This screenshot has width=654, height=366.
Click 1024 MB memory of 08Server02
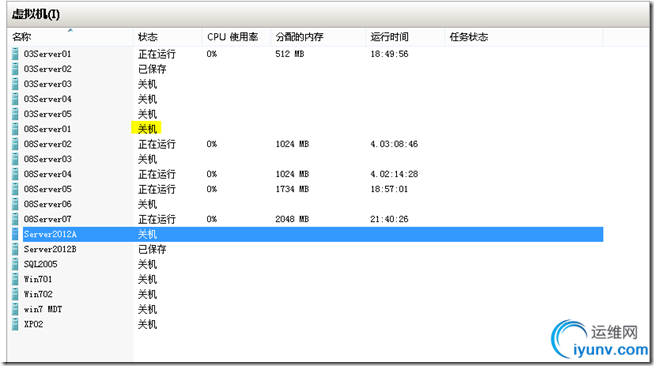[x=292, y=144]
